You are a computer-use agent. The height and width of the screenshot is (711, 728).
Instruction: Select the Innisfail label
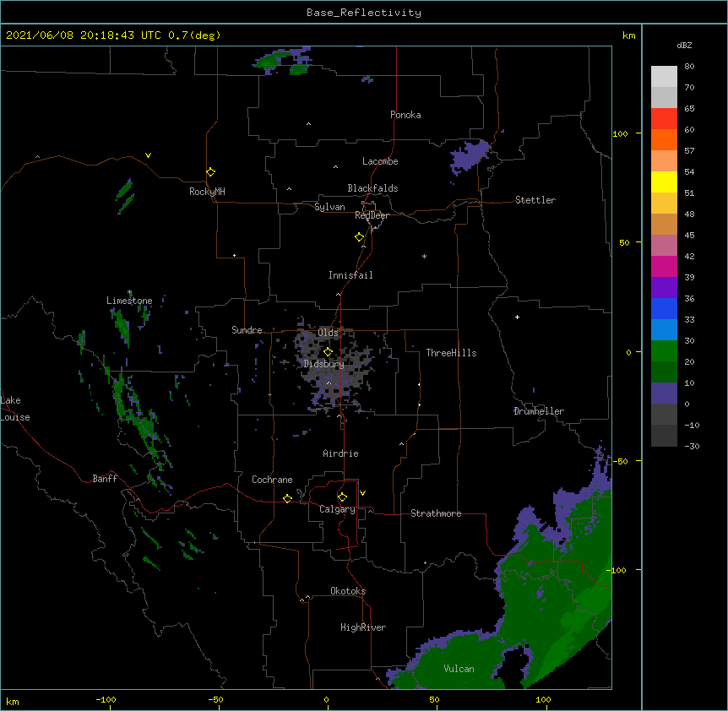(x=350, y=275)
